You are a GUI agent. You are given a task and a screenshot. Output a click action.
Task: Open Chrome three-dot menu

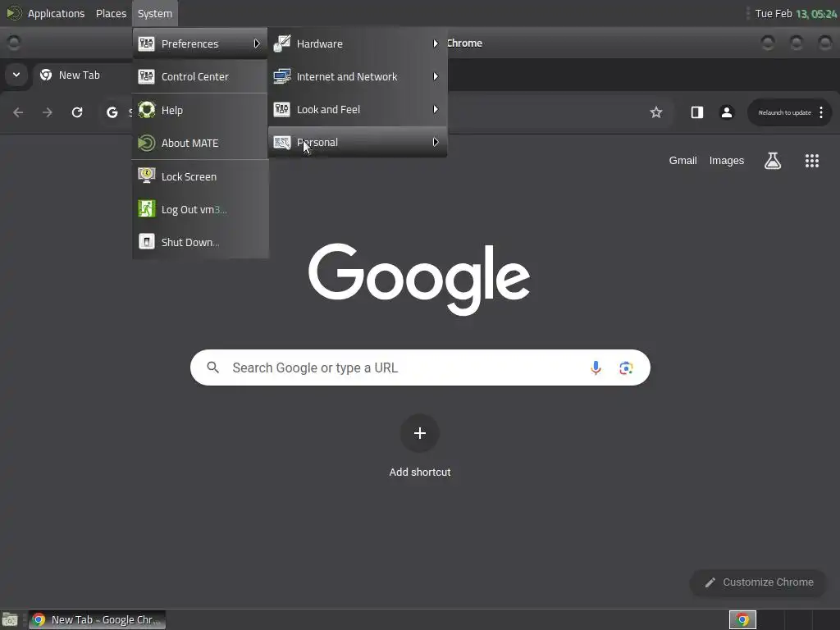coord(821,112)
